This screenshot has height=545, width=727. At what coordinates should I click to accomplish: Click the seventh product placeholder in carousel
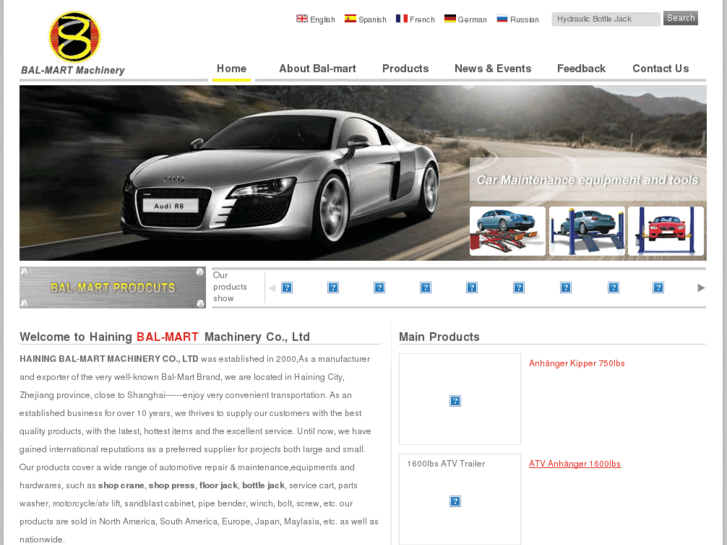coord(566,288)
